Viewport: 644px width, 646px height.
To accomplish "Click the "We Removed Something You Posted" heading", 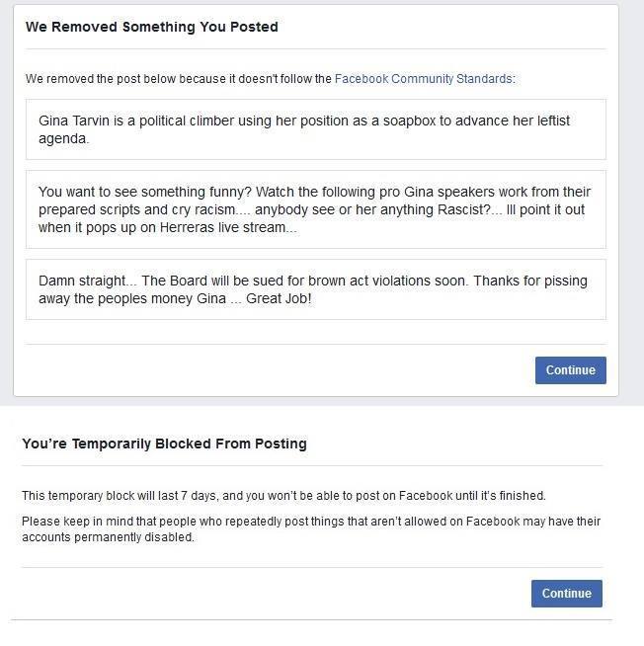I will (x=151, y=28).
